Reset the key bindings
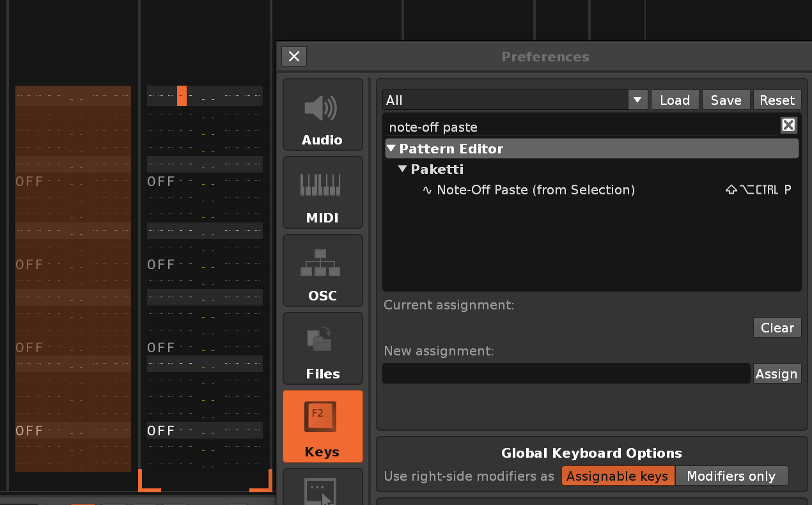 (x=777, y=100)
